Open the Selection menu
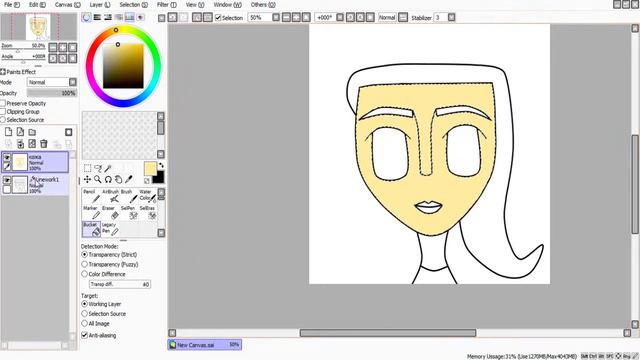Screen dimensions: 640x360 tap(133, 5)
